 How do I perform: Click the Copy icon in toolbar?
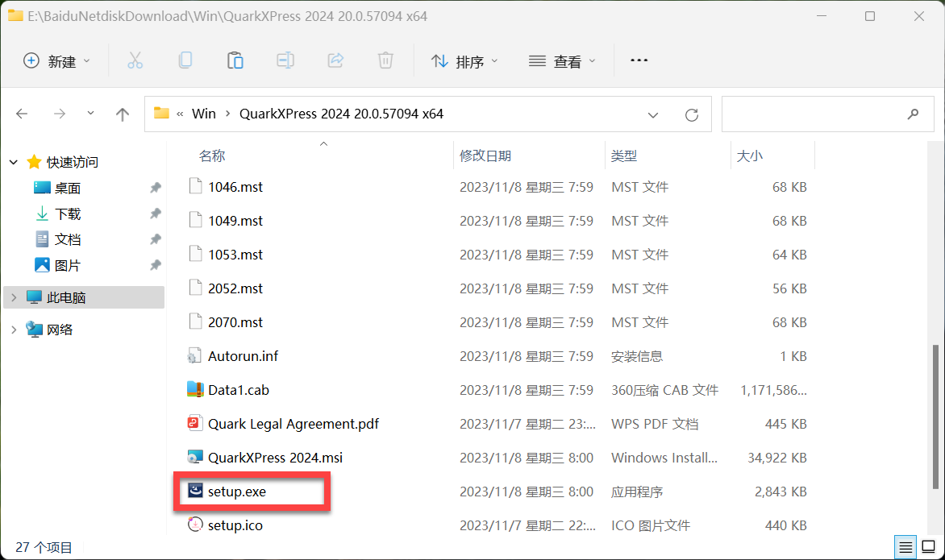[x=185, y=60]
